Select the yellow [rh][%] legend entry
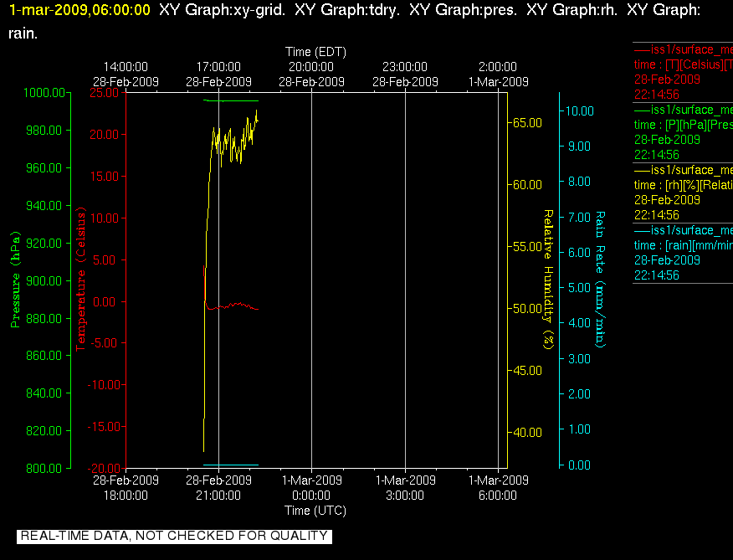 tap(683, 193)
